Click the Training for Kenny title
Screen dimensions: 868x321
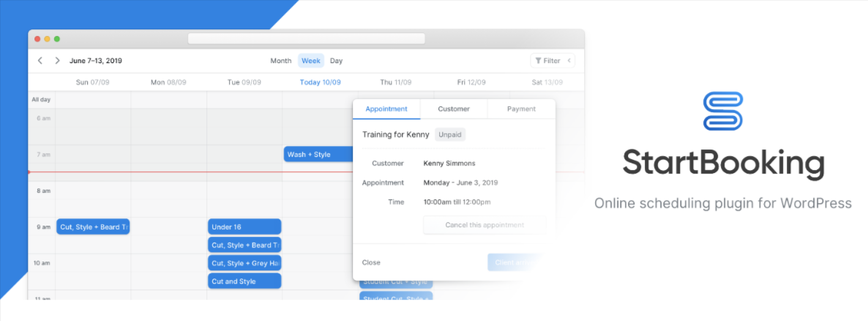pyautogui.click(x=395, y=135)
